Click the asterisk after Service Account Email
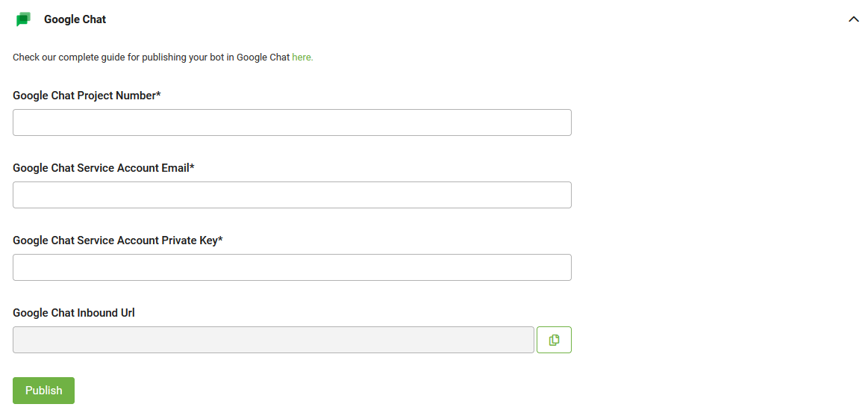 [x=192, y=167]
